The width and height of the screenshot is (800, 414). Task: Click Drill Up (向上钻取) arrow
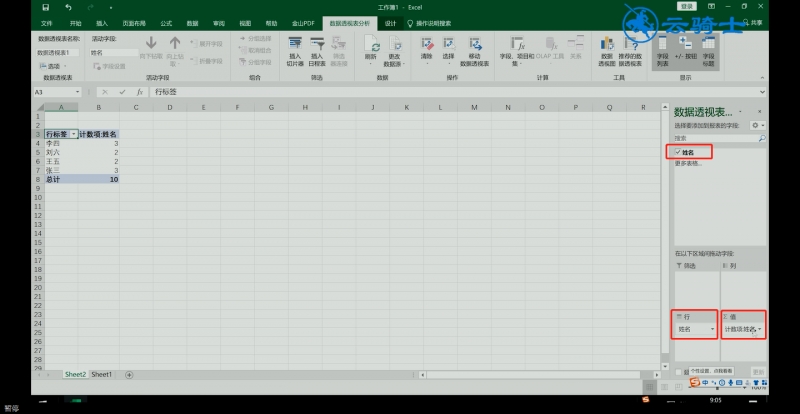(175, 52)
